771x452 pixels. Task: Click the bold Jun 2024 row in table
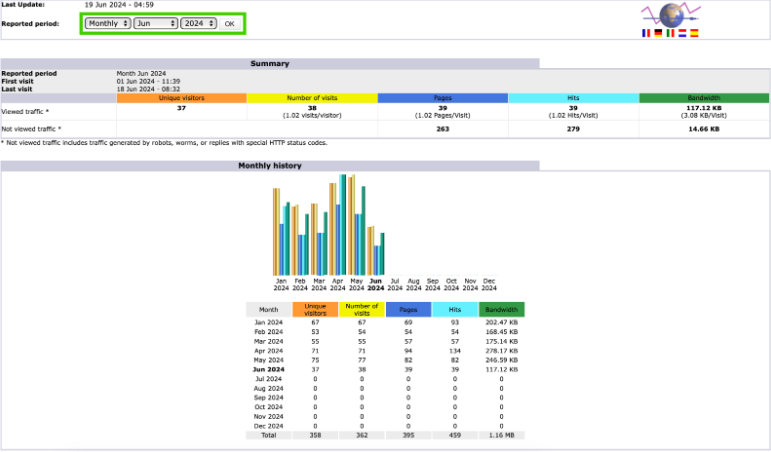point(269,369)
